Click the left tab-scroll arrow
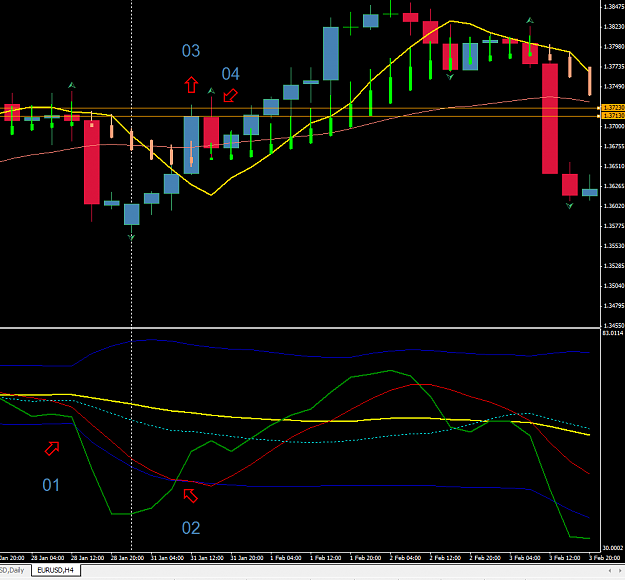 [610, 571]
